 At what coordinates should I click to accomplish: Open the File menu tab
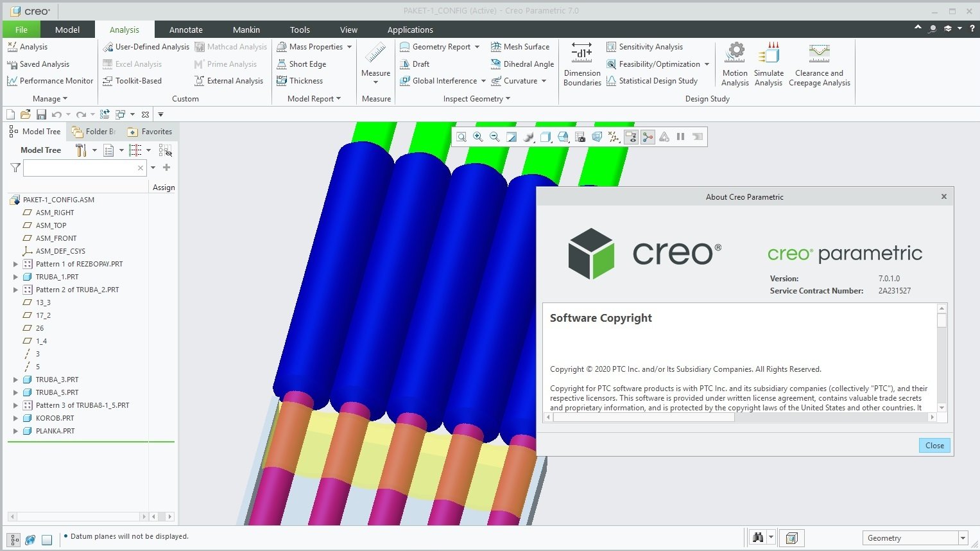tap(21, 30)
